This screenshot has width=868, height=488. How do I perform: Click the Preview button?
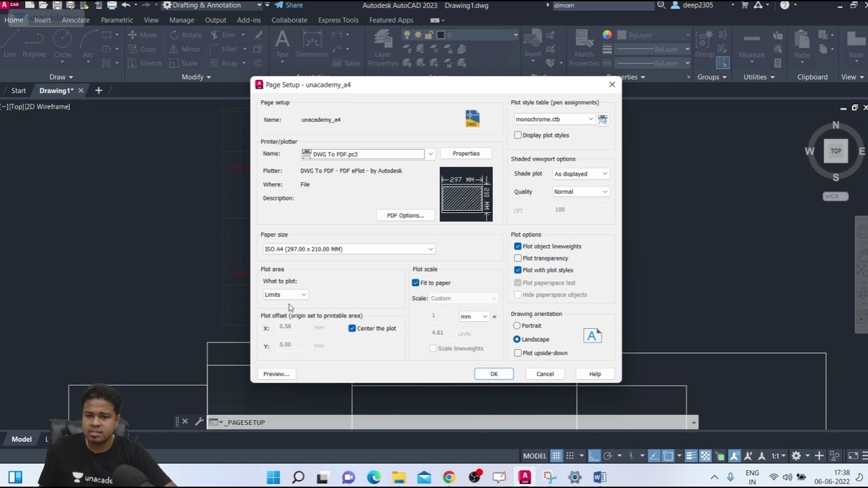276,374
